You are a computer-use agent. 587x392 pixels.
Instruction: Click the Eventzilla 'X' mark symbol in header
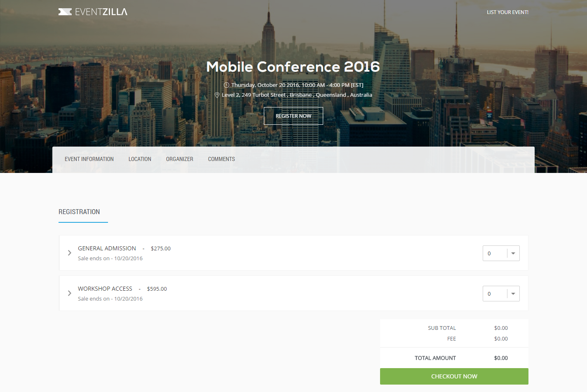coord(64,12)
